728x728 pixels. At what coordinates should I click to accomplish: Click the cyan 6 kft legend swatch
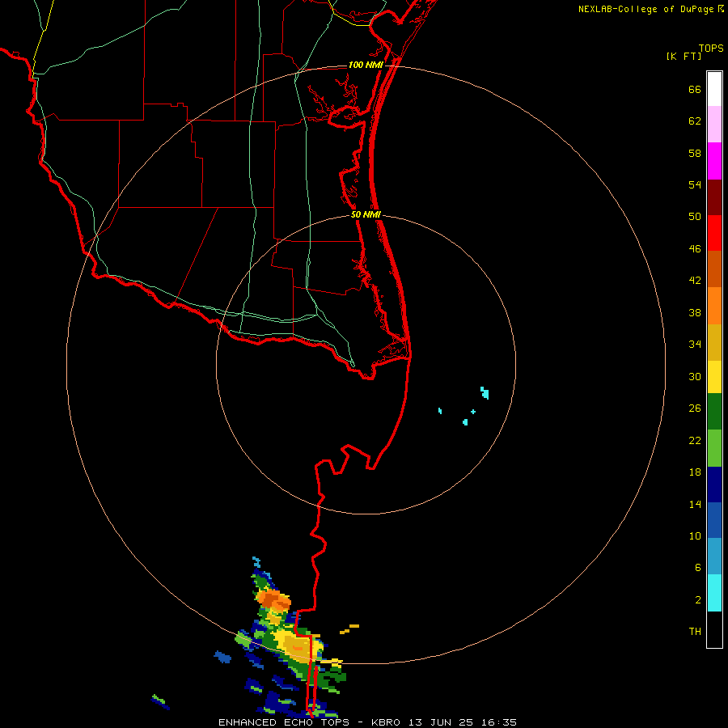tap(714, 593)
